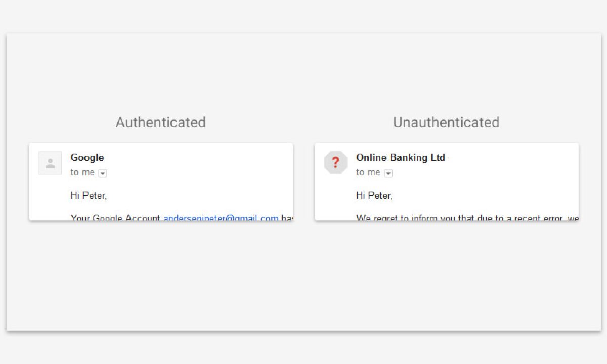Expand details arrow under Online Banking Ltd
Screen dimensions: 607x364
[388, 173]
